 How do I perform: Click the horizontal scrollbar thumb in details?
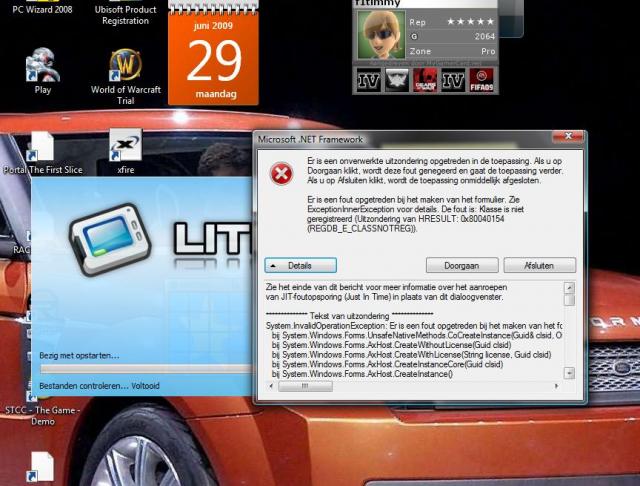click(305, 386)
